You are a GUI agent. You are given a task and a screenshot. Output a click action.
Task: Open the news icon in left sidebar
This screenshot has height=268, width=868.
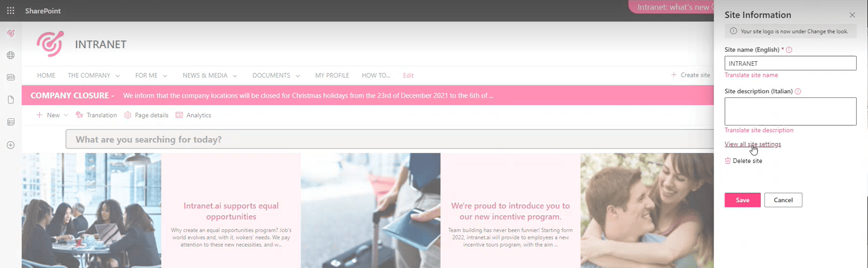(x=10, y=77)
